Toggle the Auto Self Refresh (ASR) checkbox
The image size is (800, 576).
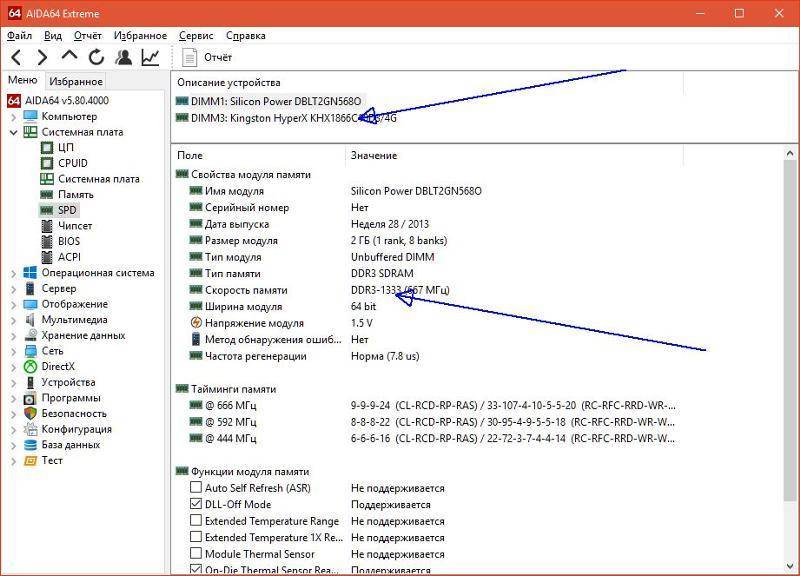point(196,487)
